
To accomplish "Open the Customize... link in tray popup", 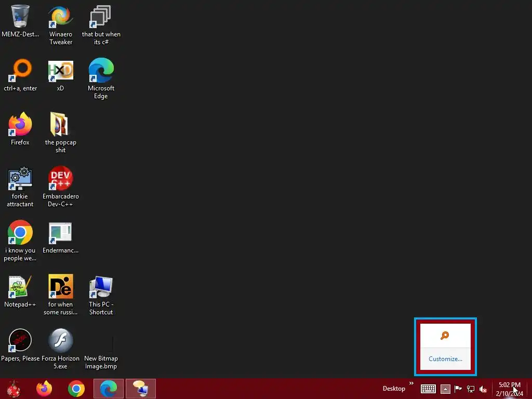I will point(445,358).
